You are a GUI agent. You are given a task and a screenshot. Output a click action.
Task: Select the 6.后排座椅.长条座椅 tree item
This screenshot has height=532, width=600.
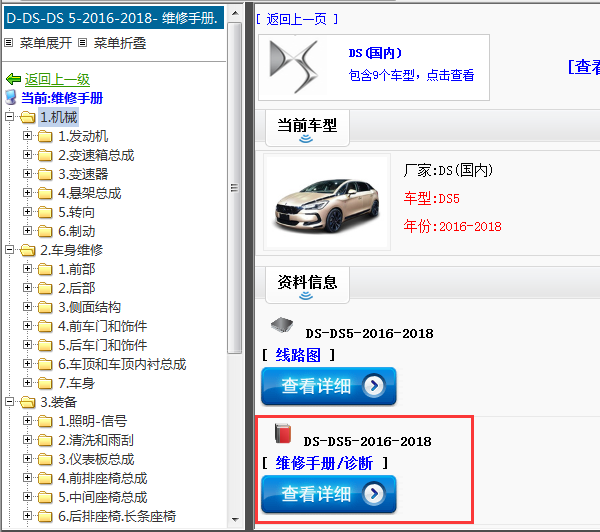coord(117,516)
